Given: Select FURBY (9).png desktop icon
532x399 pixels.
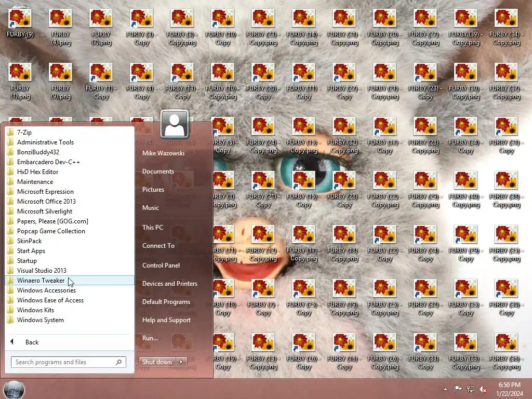Looking at the screenshot, I should (x=60, y=81).
